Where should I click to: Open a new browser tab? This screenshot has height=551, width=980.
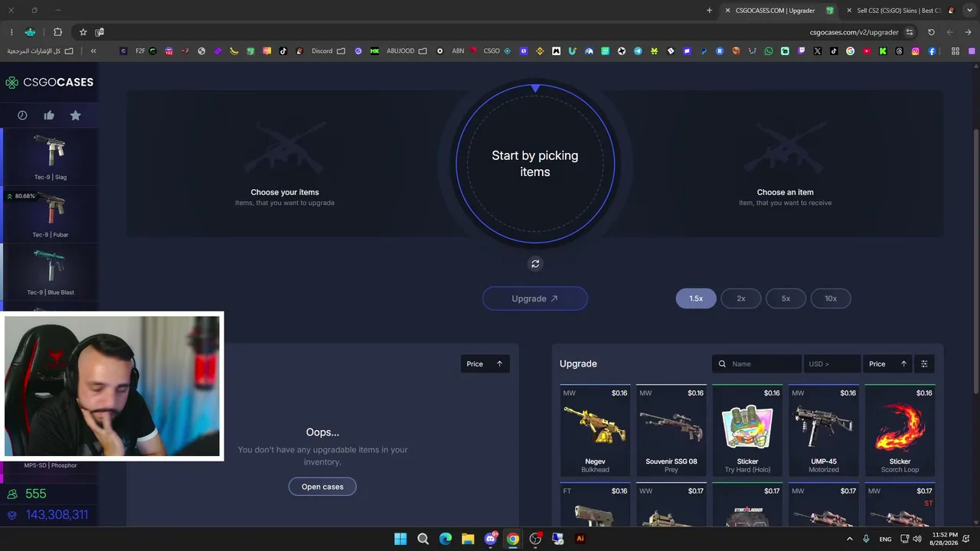[709, 11]
